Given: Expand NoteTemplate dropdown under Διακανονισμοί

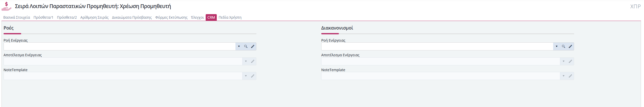Looking at the screenshot, I should pyautogui.click(x=563, y=76).
